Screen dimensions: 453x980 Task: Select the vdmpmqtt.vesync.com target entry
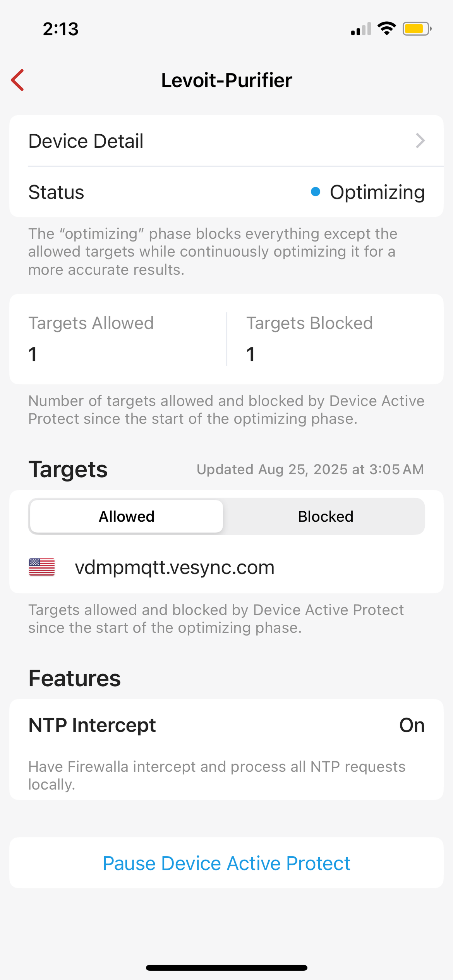tap(175, 567)
